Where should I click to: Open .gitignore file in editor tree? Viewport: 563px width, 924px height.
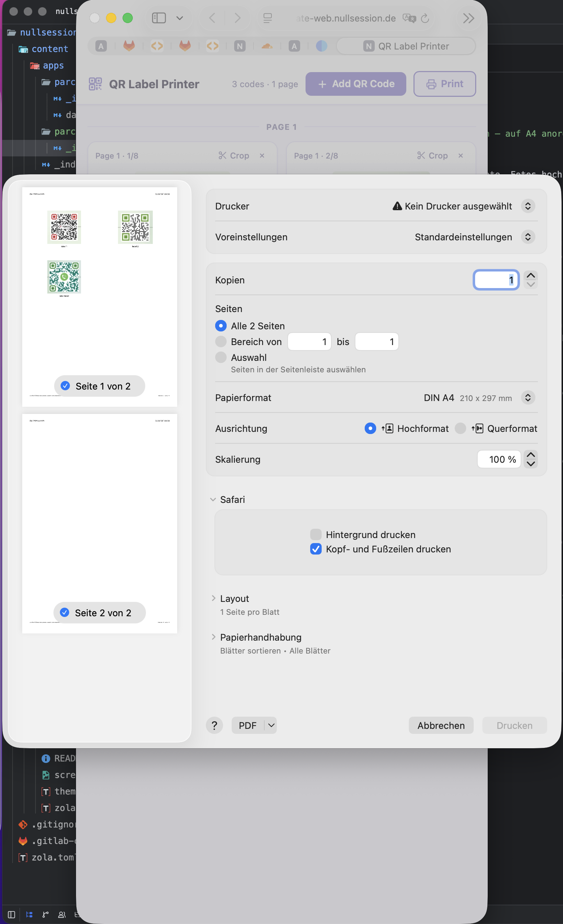click(47, 824)
